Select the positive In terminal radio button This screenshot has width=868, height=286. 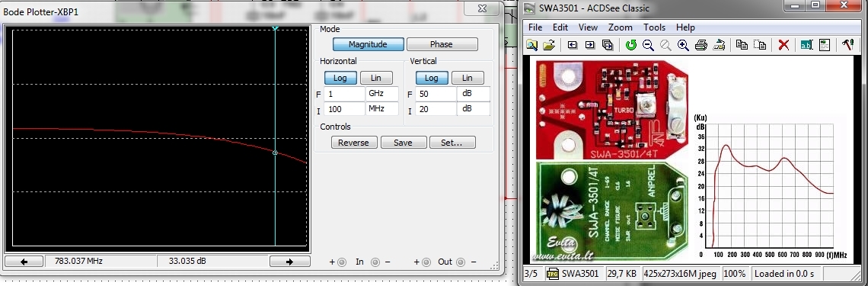click(342, 262)
